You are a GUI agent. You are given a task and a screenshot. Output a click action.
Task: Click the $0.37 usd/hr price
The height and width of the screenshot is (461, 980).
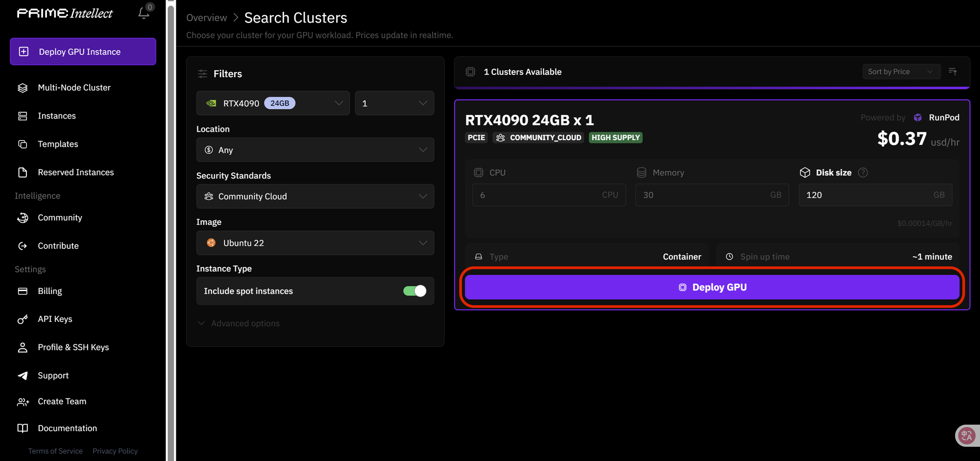[918, 139]
